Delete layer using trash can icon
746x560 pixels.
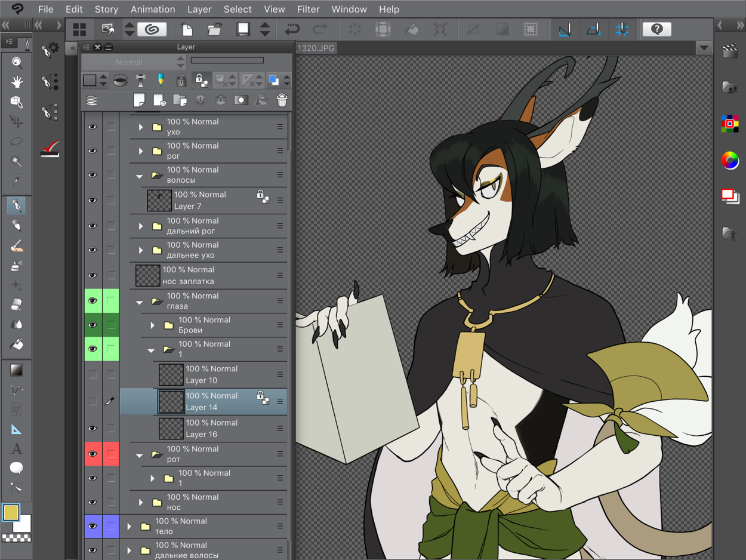[x=282, y=100]
